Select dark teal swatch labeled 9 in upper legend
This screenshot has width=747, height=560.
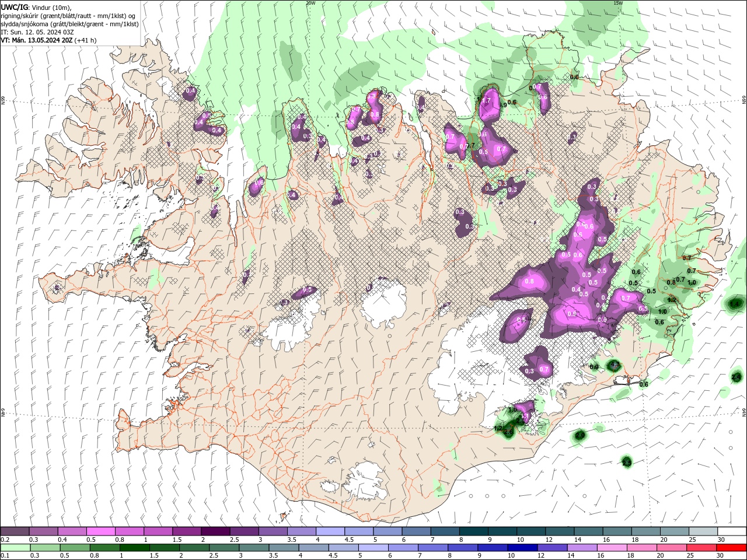[x=501, y=531]
